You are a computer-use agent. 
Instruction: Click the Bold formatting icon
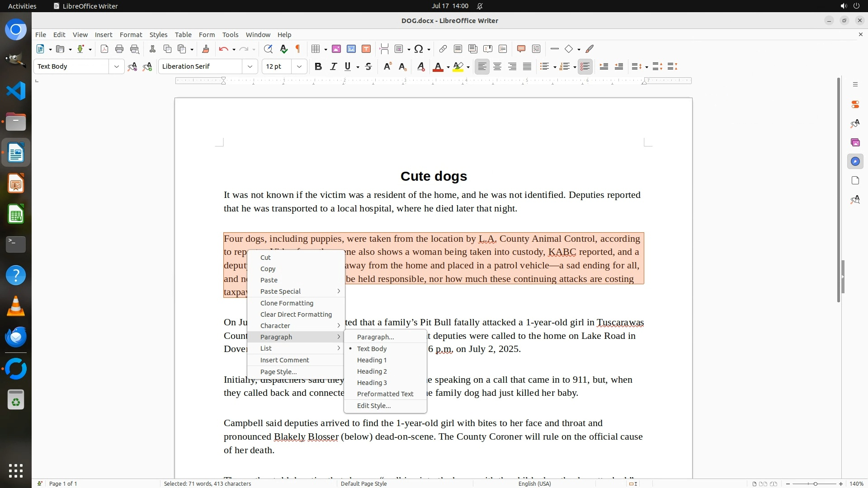318,67
